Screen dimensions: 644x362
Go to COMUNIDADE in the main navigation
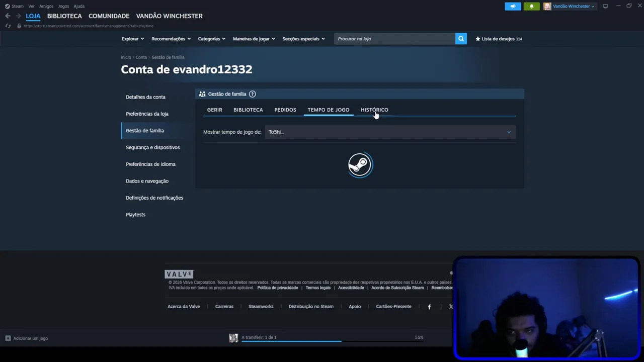click(x=109, y=16)
